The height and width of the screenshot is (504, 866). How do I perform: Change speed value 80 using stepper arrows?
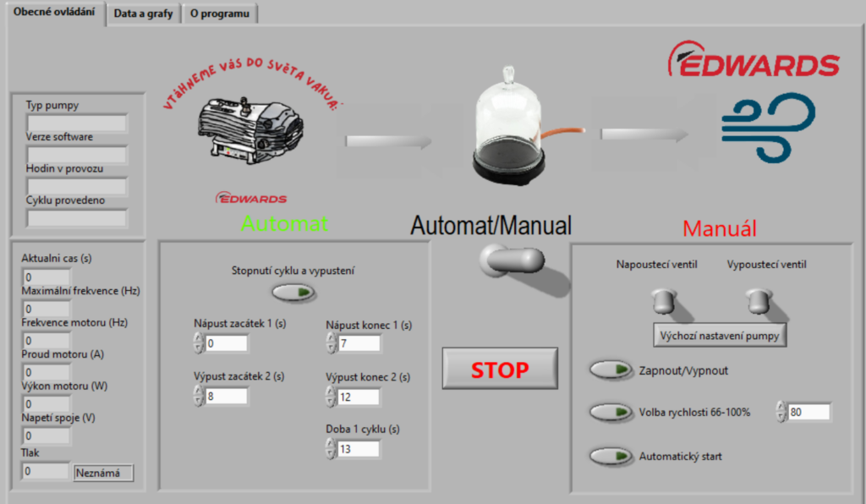(x=780, y=412)
